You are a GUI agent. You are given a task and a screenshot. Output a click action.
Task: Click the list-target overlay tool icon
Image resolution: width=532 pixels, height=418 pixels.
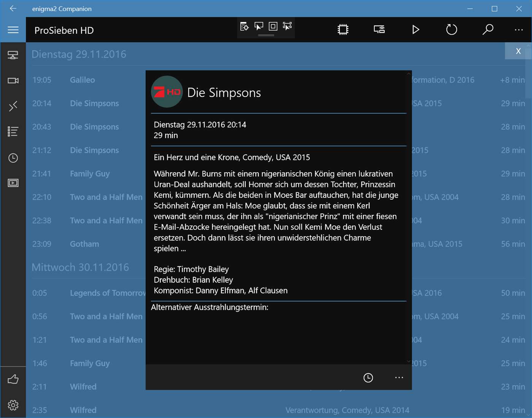tap(244, 26)
